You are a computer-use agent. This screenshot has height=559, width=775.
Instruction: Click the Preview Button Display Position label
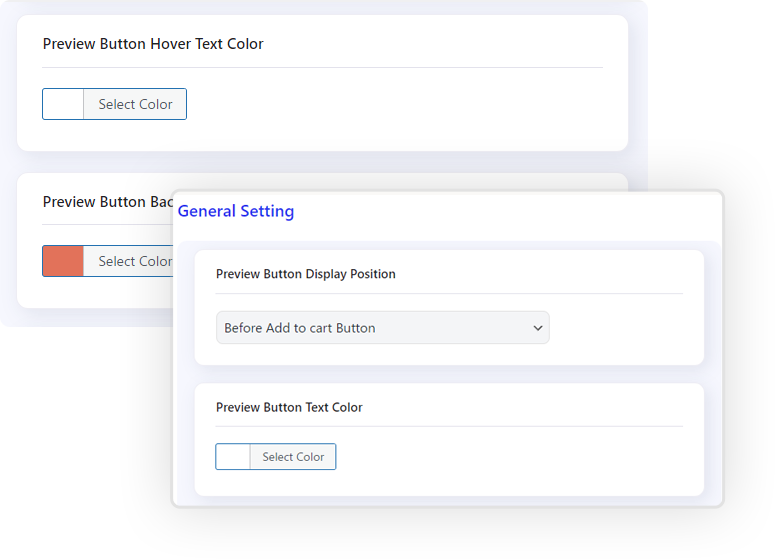click(305, 274)
